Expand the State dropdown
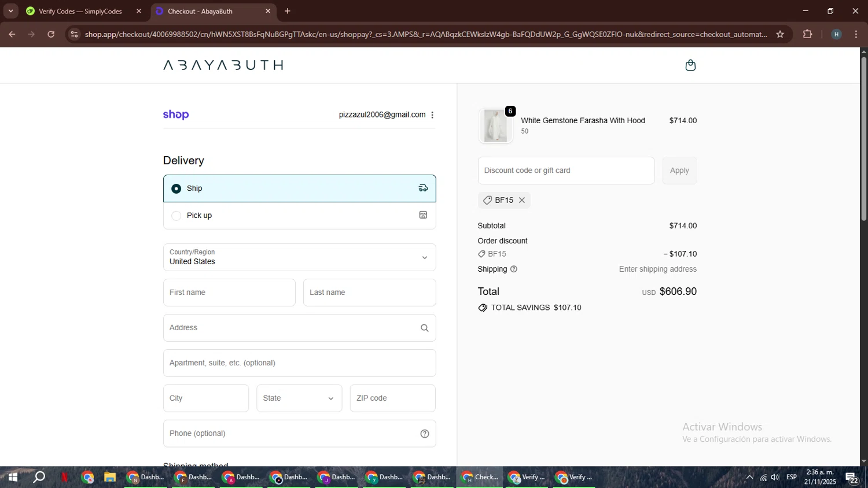The width and height of the screenshot is (868, 488). click(299, 398)
